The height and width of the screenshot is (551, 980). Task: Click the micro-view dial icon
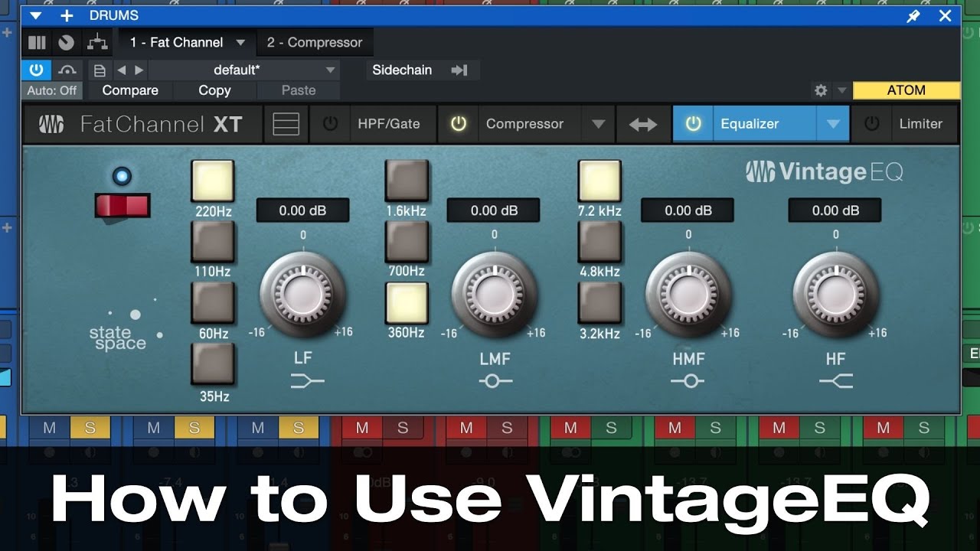click(x=67, y=43)
